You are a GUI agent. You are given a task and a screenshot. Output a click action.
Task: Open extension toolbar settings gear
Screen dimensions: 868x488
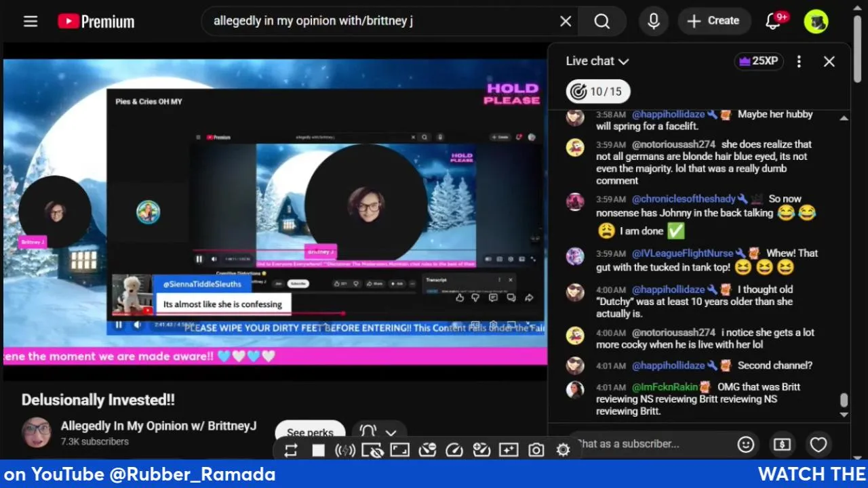coord(563,450)
